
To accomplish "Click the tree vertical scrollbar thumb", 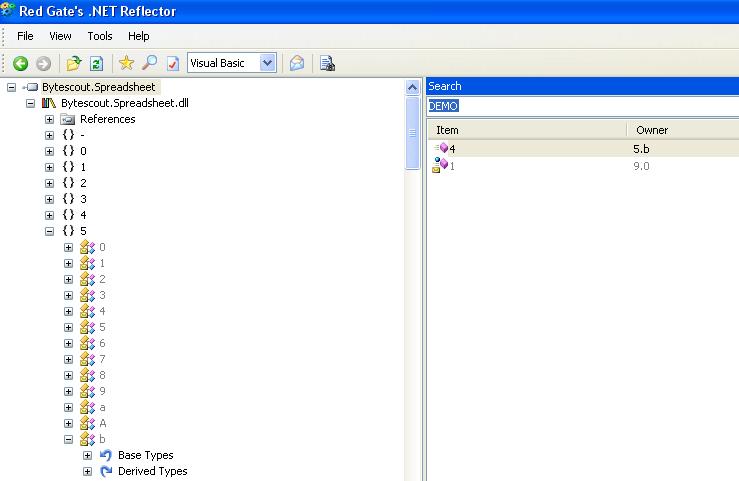I will 412,133.
